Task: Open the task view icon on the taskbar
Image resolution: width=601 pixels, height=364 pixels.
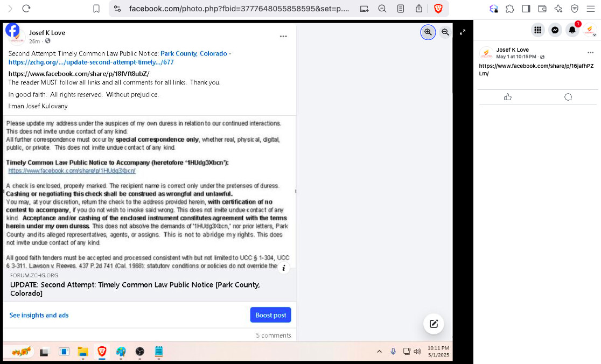Action: 44,352
